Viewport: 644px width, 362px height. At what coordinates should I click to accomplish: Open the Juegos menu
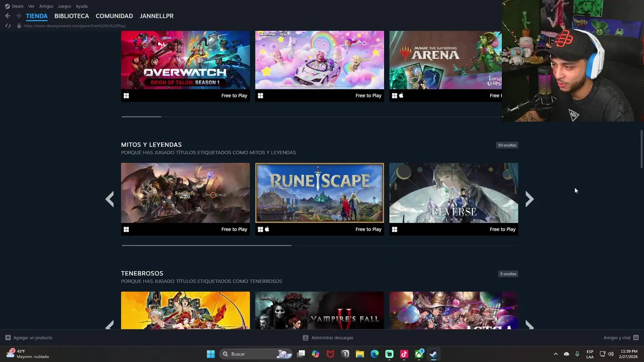[64, 6]
